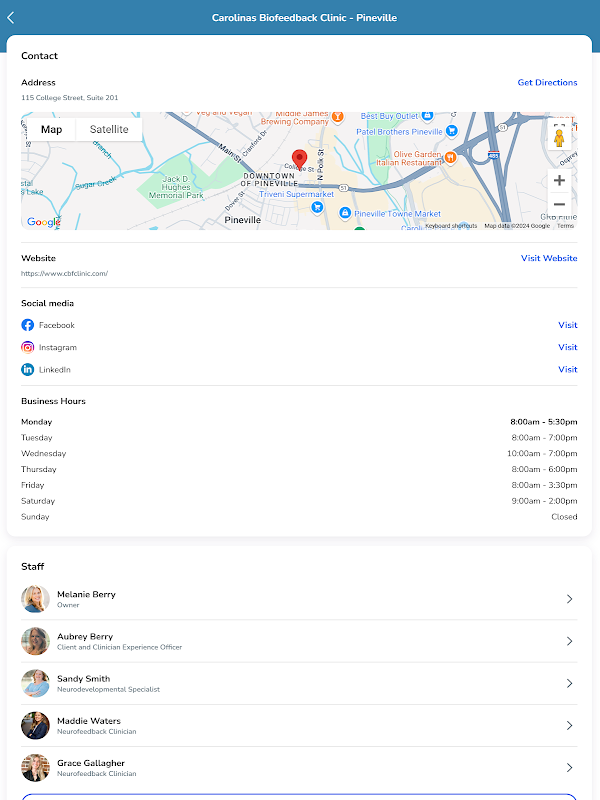Click Tuesday hours 8:00am - 7:00pm
Image resolution: width=600 pixels, height=800 pixels.
pyautogui.click(x=544, y=438)
